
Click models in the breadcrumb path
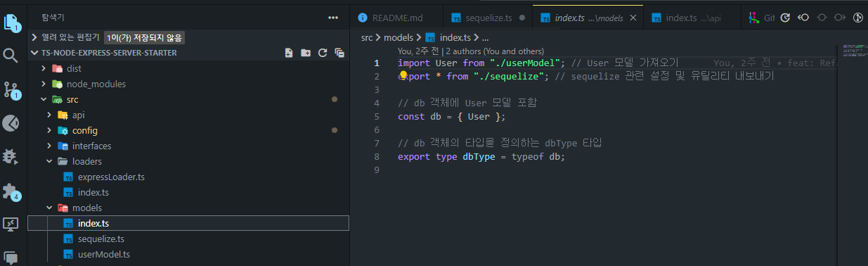(x=398, y=37)
